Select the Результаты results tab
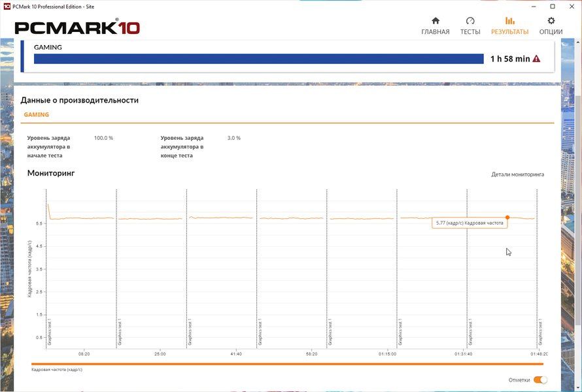This screenshot has width=582, height=392. point(509,26)
